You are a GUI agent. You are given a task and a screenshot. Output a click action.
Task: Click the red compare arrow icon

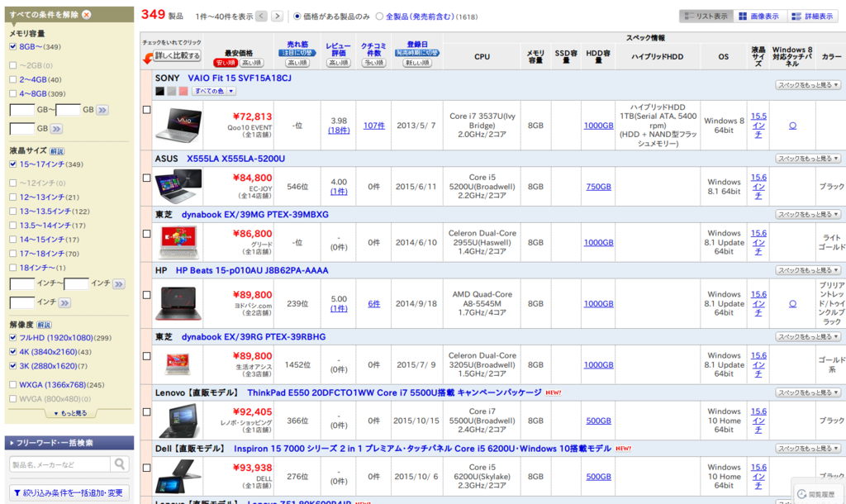(x=147, y=59)
